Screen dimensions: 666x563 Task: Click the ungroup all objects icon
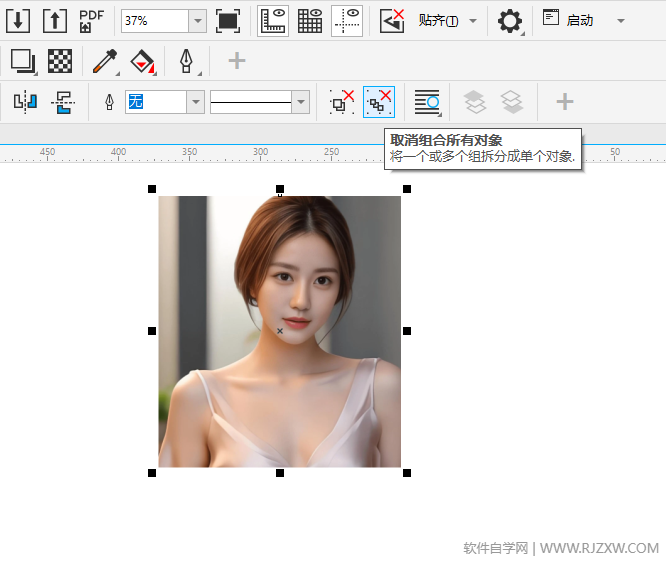[379, 102]
